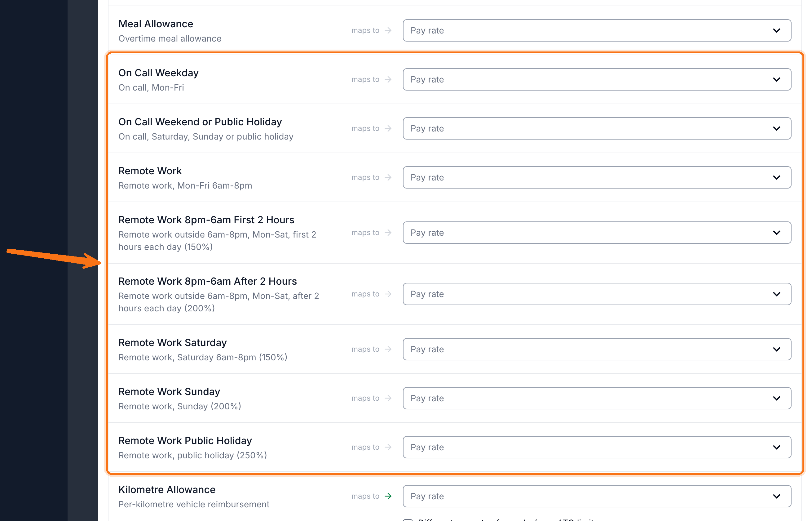Select the 'Remote Work Saturday' heading

coord(172,343)
